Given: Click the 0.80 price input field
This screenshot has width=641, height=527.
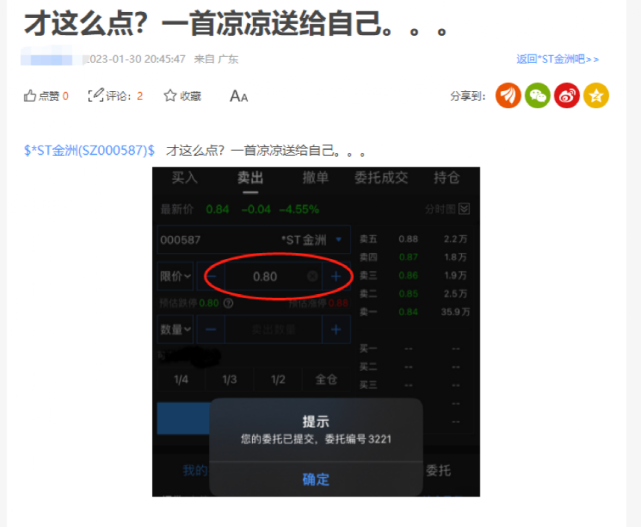Looking at the screenshot, I should 265,276.
